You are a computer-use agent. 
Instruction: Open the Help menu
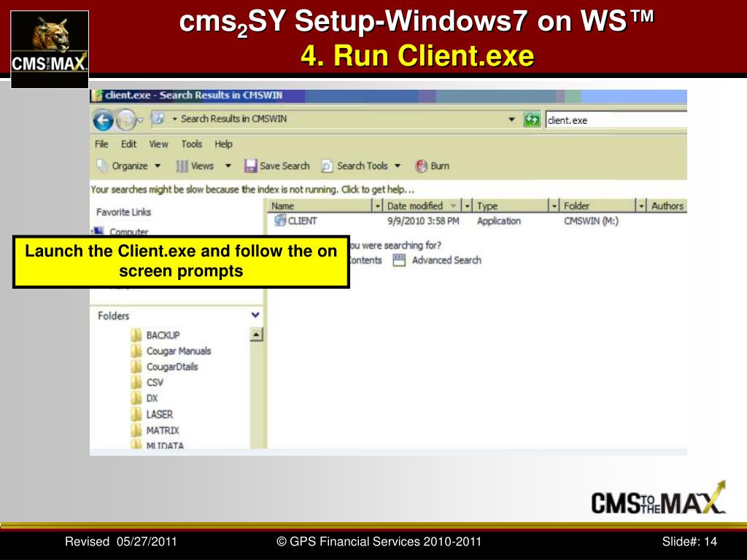coord(223,144)
